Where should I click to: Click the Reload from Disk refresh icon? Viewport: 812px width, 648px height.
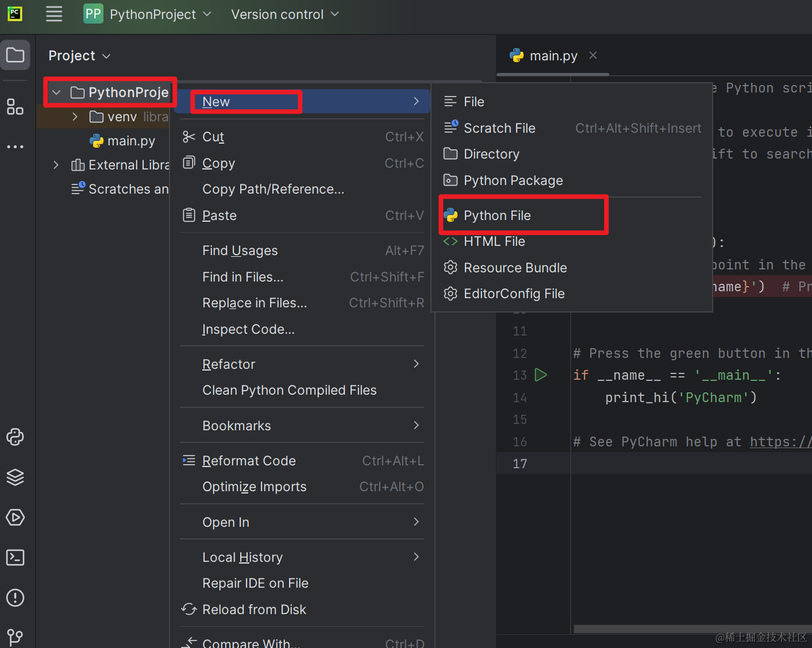point(189,610)
